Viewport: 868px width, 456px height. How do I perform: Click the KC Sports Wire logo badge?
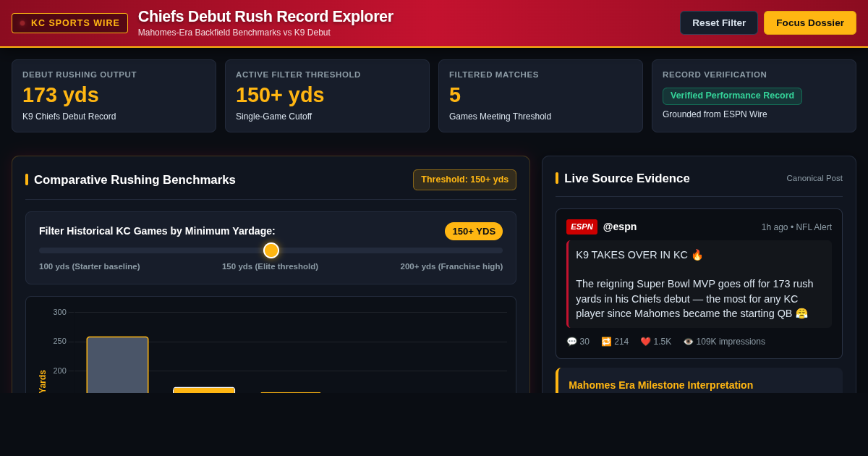[69, 23]
